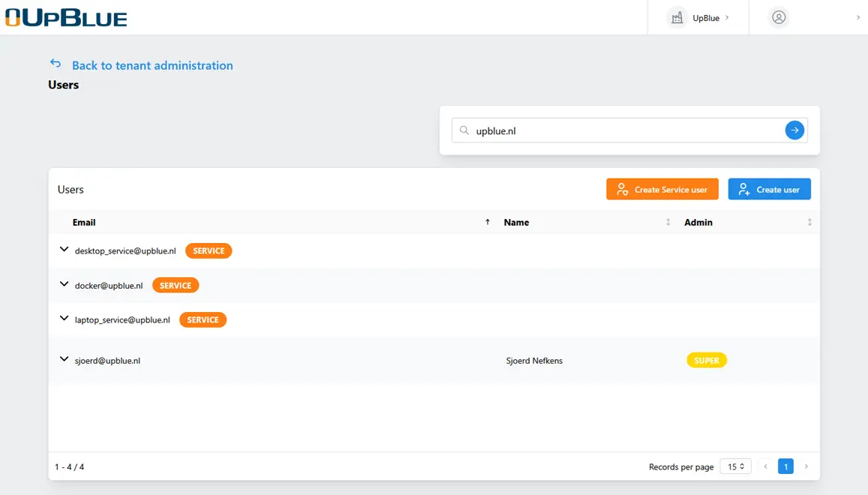Click the back arrow icon
The image size is (868, 495).
click(56, 64)
